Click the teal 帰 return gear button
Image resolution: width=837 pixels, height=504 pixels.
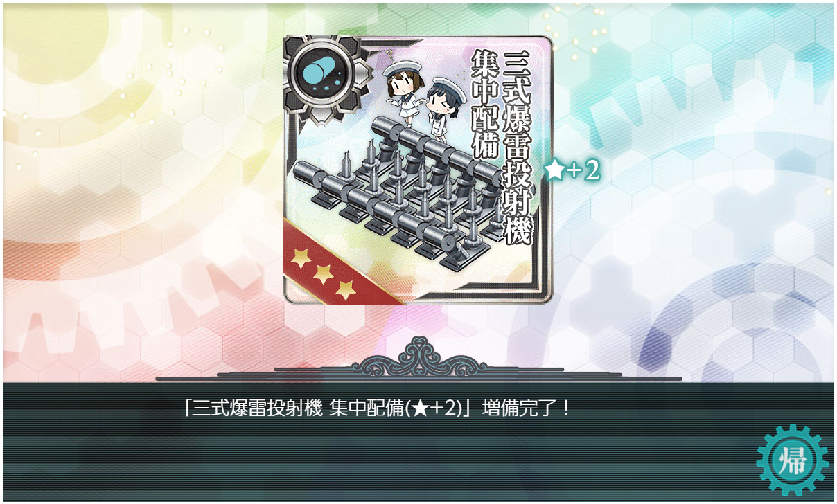(x=792, y=460)
